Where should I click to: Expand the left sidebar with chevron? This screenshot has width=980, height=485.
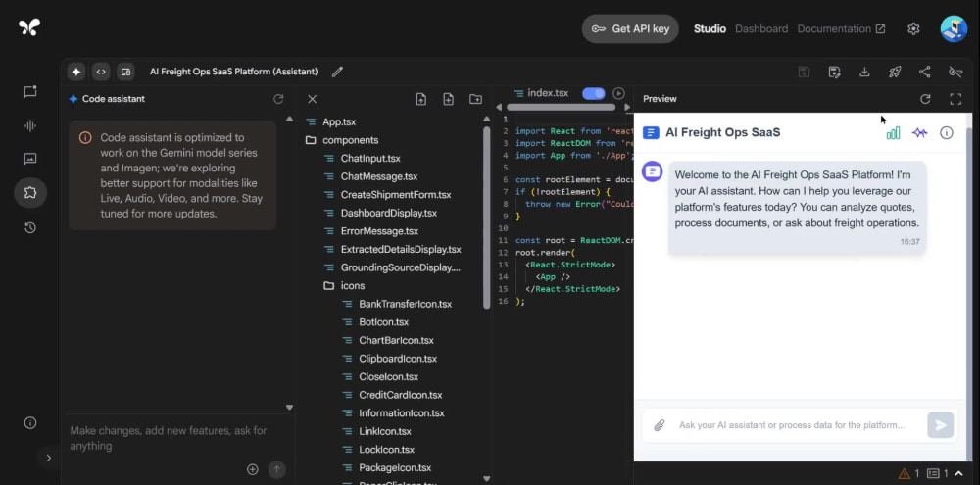click(x=49, y=458)
